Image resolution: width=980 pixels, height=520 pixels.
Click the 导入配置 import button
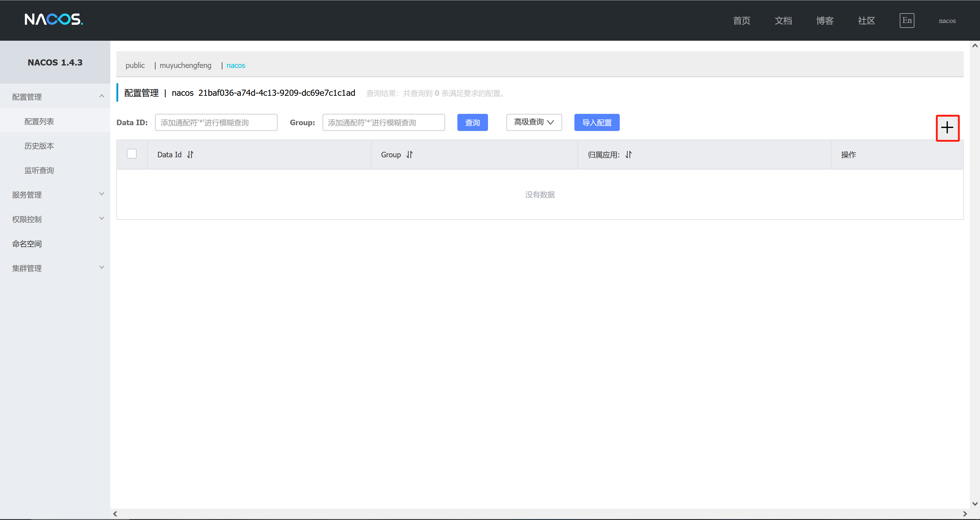pos(596,122)
